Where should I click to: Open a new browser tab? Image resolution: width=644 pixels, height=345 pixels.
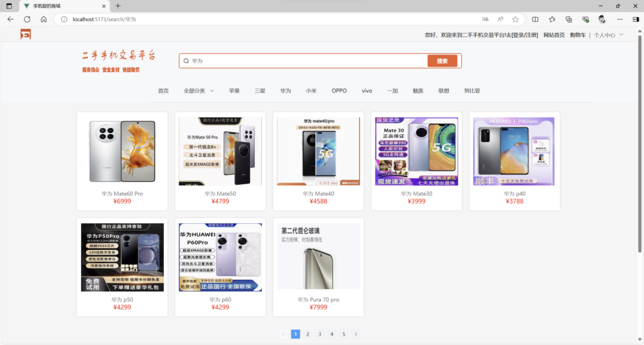click(118, 6)
